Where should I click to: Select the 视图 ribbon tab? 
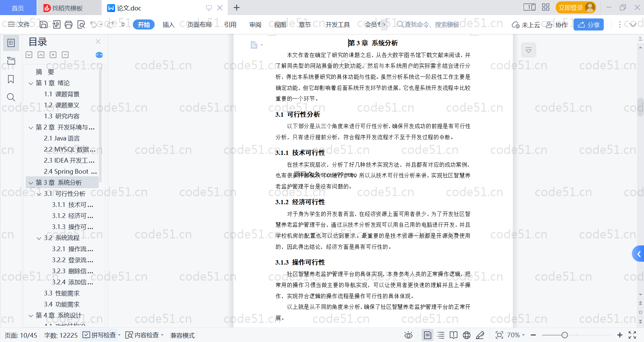click(x=280, y=24)
